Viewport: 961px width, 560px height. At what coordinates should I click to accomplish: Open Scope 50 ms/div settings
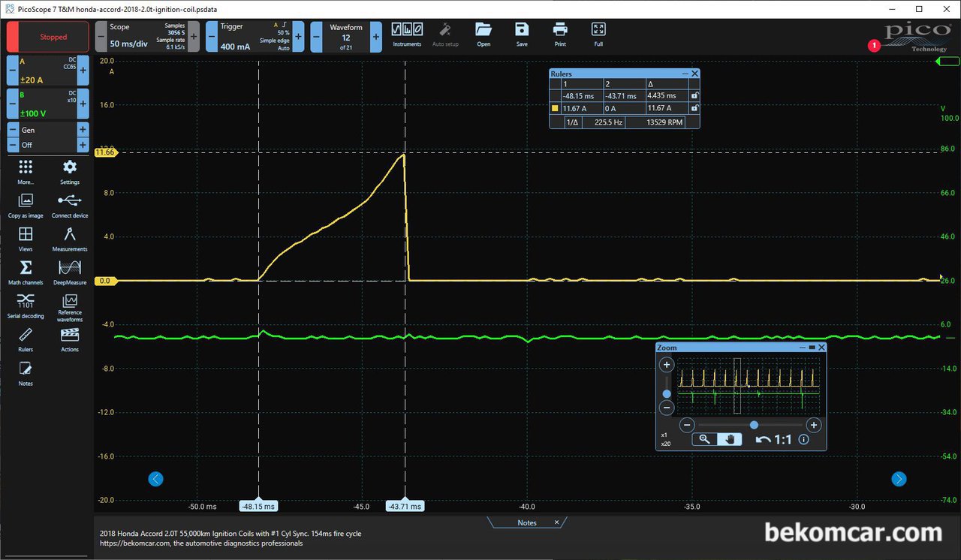point(148,37)
